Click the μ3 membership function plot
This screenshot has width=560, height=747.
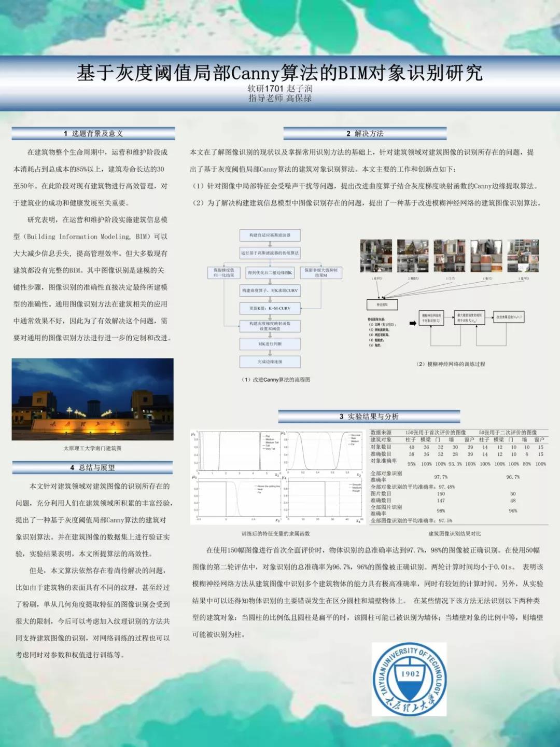(239, 499)
